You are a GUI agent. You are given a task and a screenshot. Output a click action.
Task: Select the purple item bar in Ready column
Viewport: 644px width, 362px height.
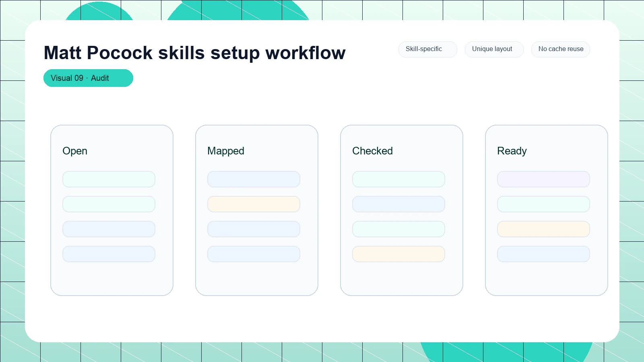pyautogui.click(x=543, y=179)
